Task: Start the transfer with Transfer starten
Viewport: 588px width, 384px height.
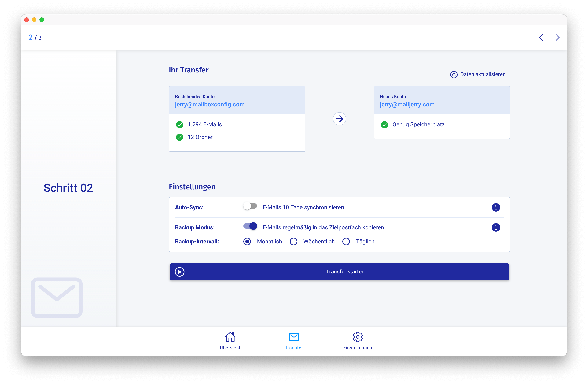Action: 339,272
